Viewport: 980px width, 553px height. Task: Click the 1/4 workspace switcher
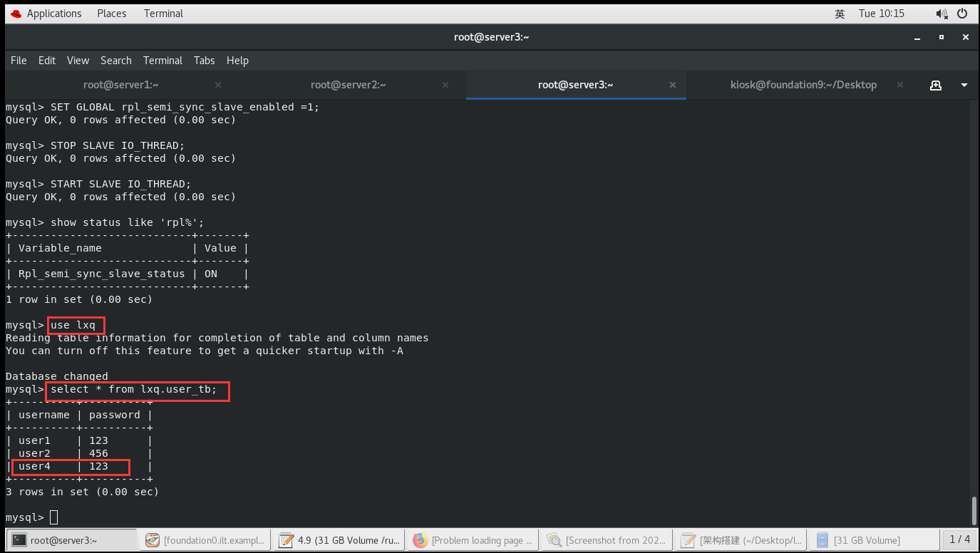click(x=961, y=539)
